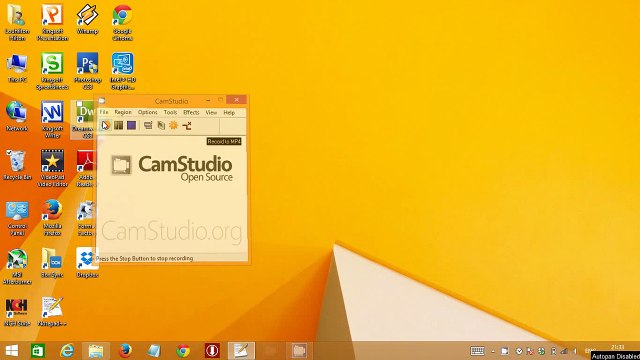
Task: Show hidden system tray icons
Action: 493,351
